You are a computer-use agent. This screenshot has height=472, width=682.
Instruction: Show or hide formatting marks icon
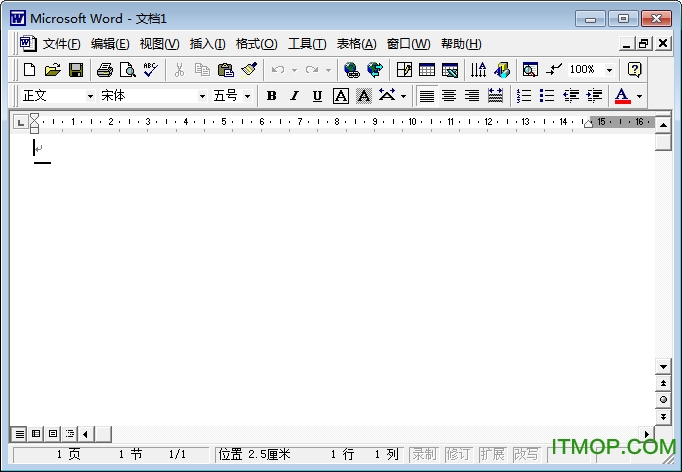click(x=554, y=70)
